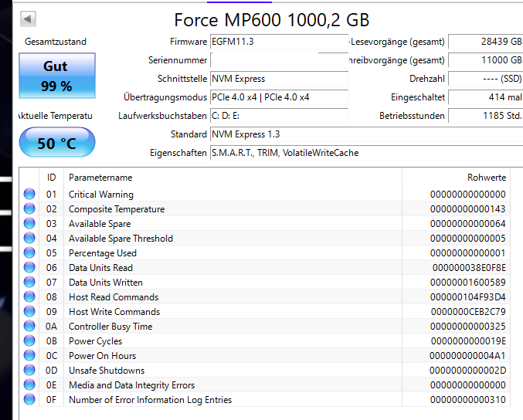523x420 pixels.
Task: Click the status orb for Unsafe Shutdowns
Action: pos(29,370)
